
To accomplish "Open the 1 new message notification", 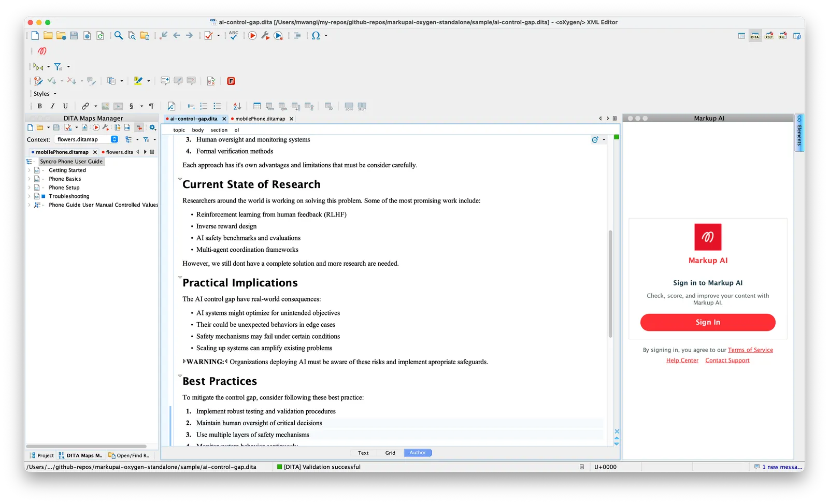I will 778,467.
